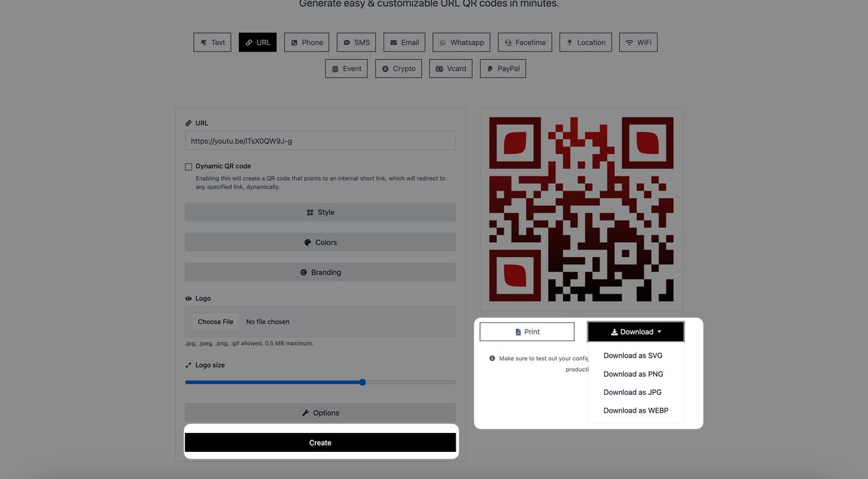
Task: Click the info icon near test notice
Action: (492, 358)
